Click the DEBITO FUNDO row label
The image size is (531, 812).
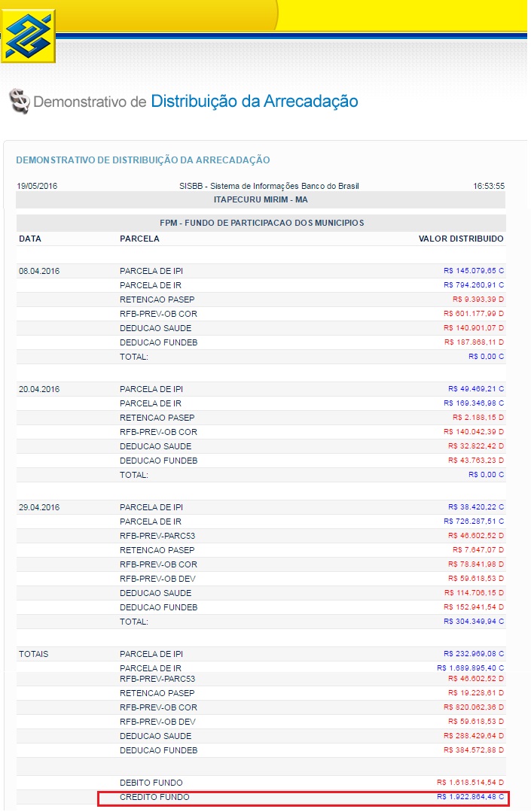point(151,783)
